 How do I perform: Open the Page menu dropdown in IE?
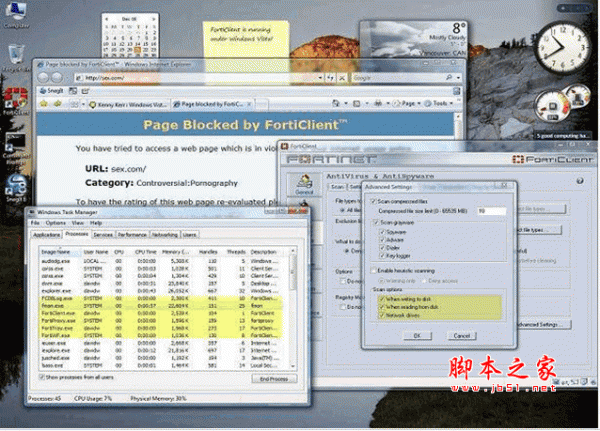pyautogui.click(x=406, y=103)
